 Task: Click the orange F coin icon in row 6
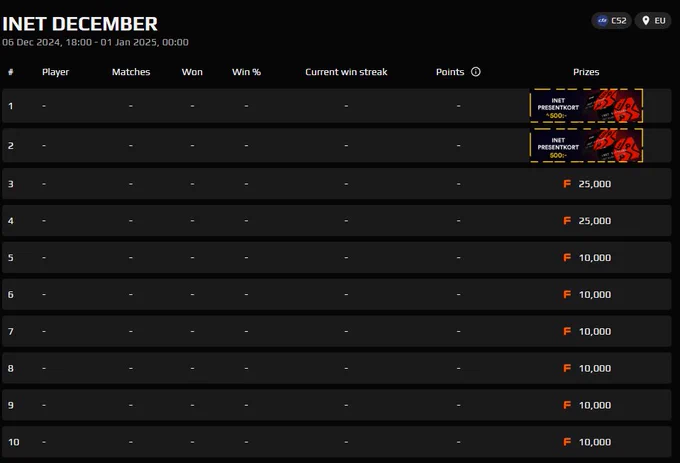coord(567,294)
